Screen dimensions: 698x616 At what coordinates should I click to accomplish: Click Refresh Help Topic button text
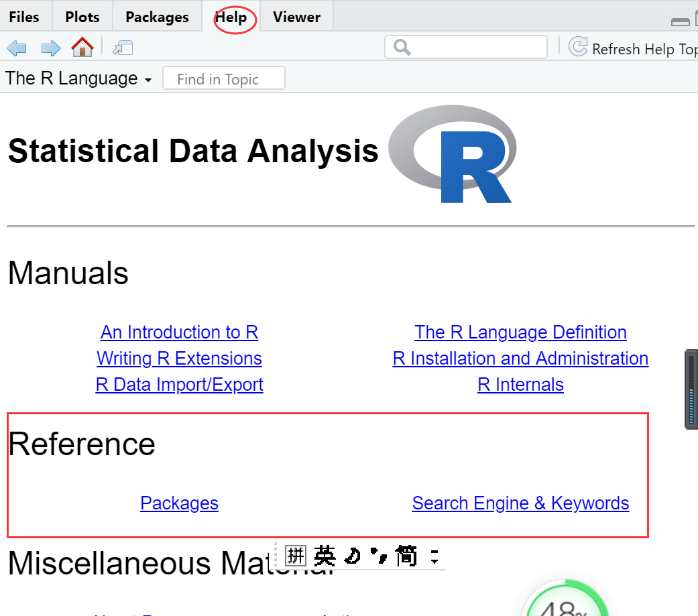tap(644, 49)
